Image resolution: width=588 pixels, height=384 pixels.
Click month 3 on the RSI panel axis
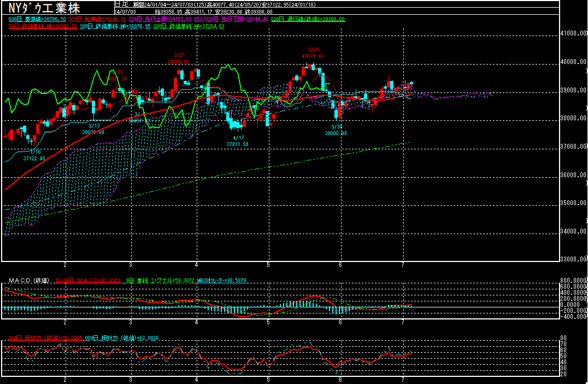(131, 380)
